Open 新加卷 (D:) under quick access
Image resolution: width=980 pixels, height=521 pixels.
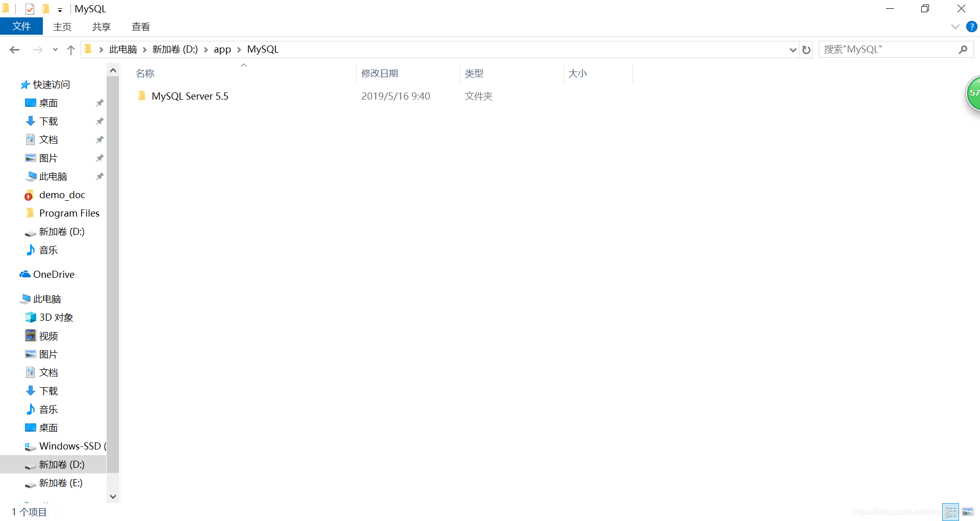(62, 232)
